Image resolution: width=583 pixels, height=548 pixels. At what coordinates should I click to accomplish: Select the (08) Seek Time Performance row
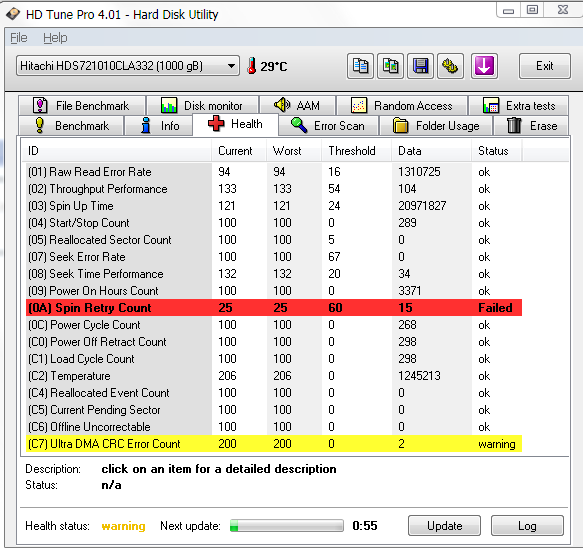[x=274, y=274]
